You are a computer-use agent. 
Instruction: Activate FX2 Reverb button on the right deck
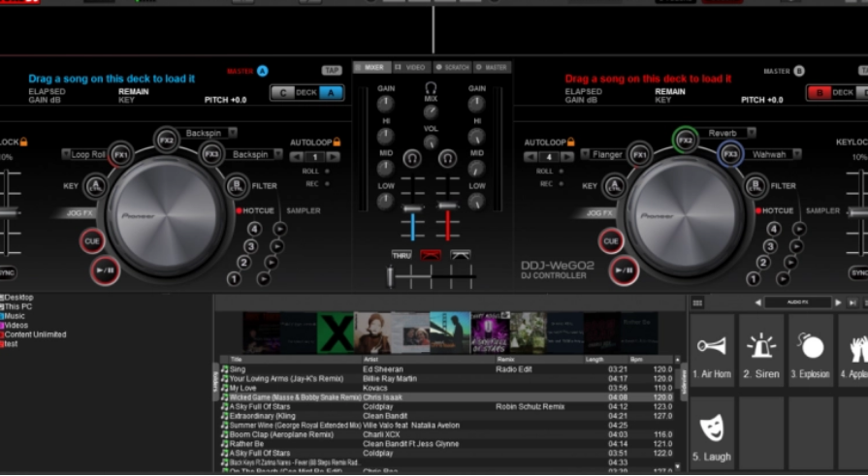pyautogui.click(x=686, y=140)
